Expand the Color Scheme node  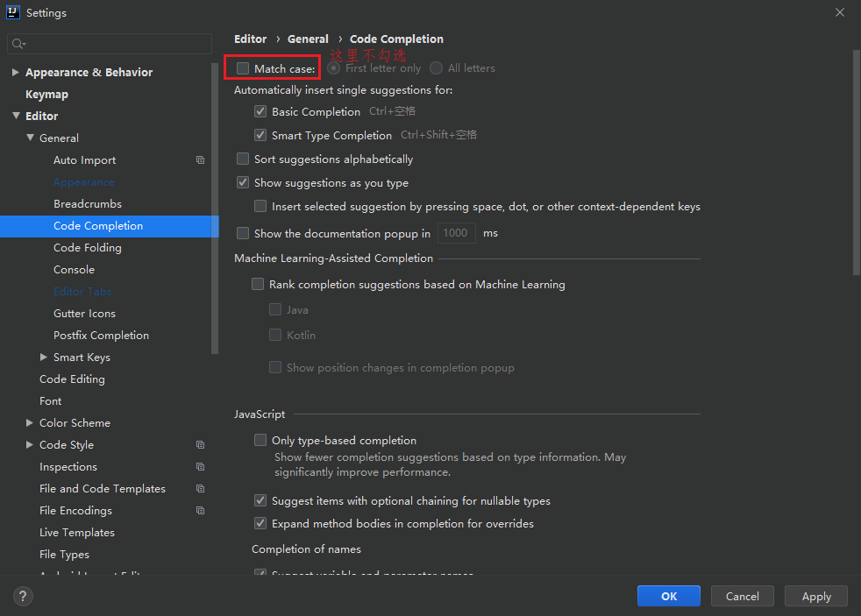(x=30, y=423)
